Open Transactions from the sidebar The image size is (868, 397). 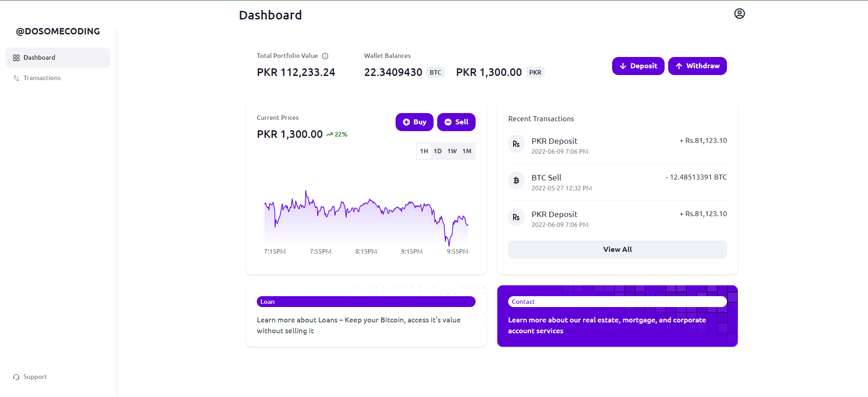[x=42, y=78]
